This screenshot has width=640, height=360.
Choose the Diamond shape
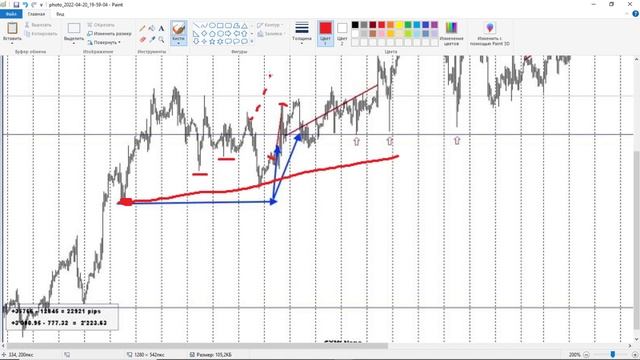pyautogui.click(x=204, y=33)
